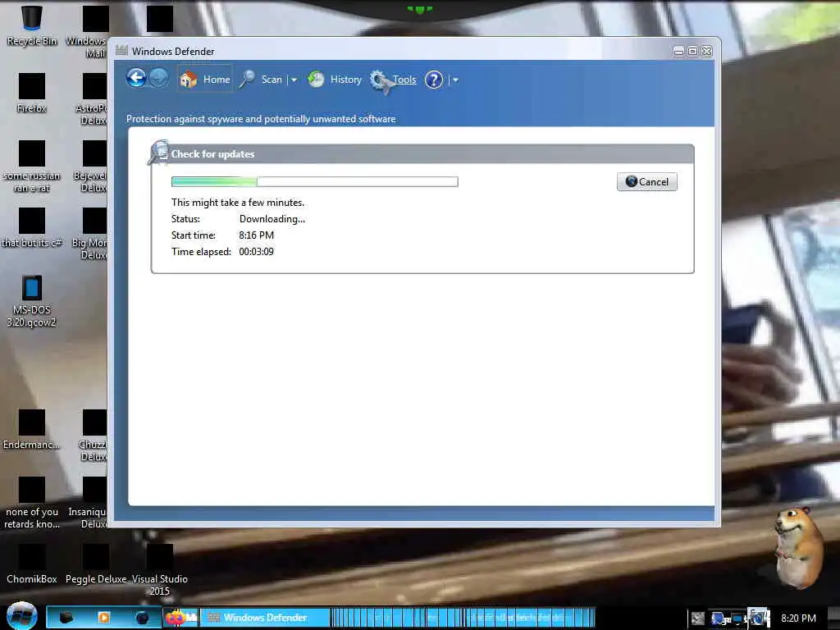Select the ChomikBox desktop icon

32,564
